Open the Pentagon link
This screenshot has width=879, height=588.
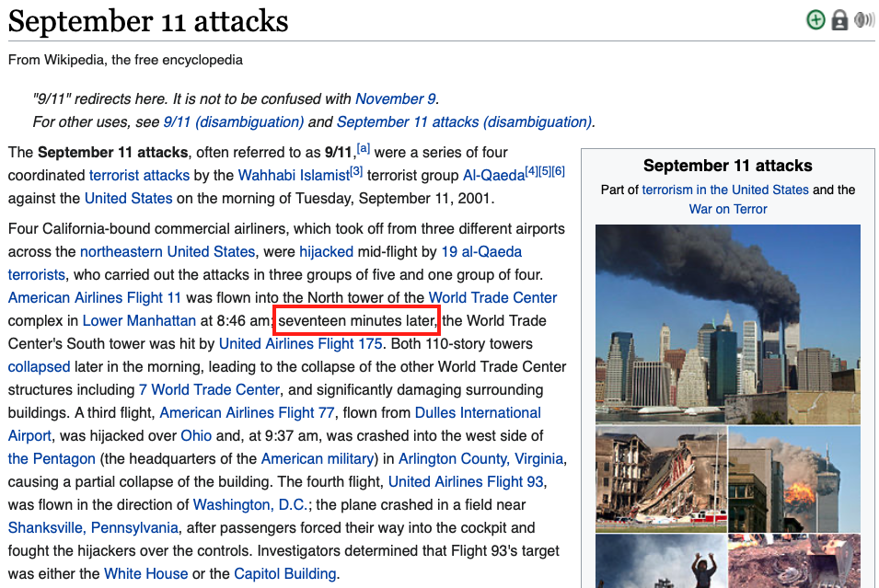point(52,458)
